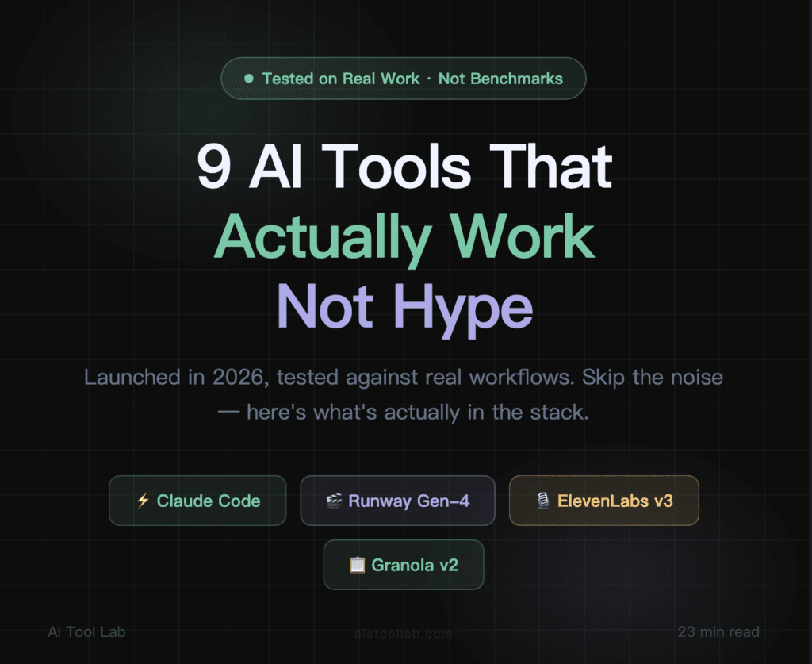Click the 'Tested on Real Work · Not Benchmarks' badge
The height and width of the screenshot is (664, 812).
pyautogui.click(x=404, y=79)
